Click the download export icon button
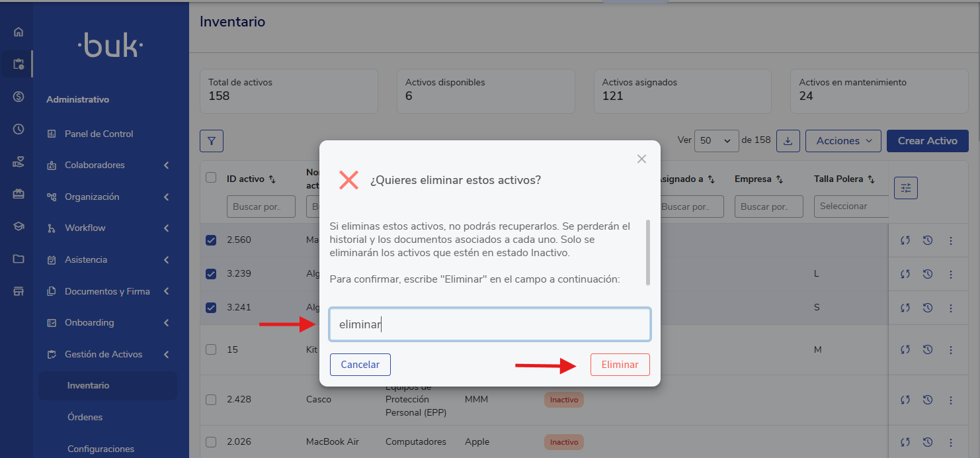The height and width of the screenshot is (458, 980). (x=788, y=141)
